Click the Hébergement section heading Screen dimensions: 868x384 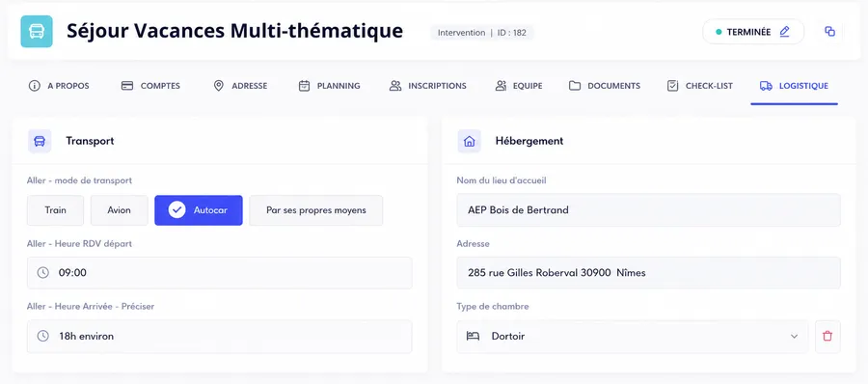click(x=529, y=141)
